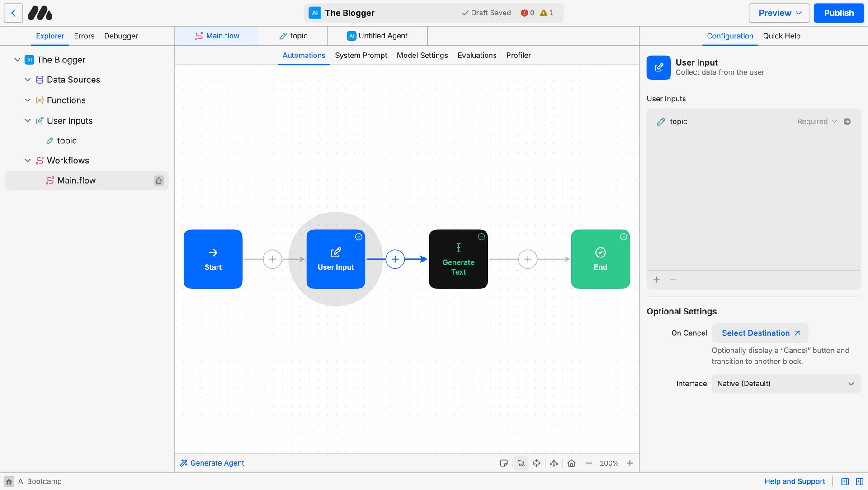868x490 pixels.
Task: Add a sticky note to the canvas
Action: [x=504, y=463]
